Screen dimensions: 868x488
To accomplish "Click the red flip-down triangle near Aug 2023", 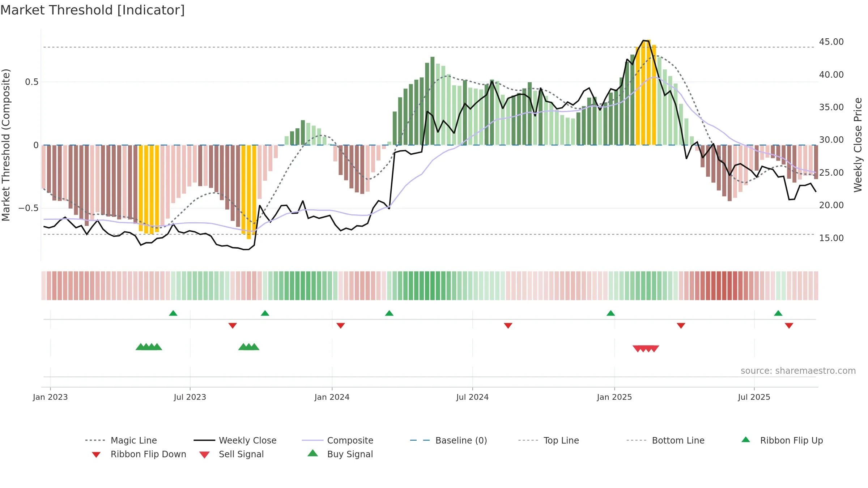I will 233,326.
